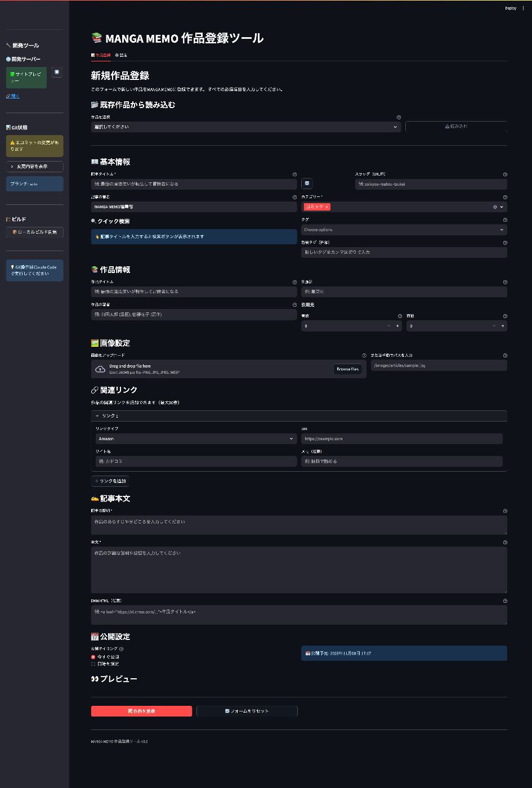Stop the dev server with square icon button
The image size is (532, 788).
[57, 72]
